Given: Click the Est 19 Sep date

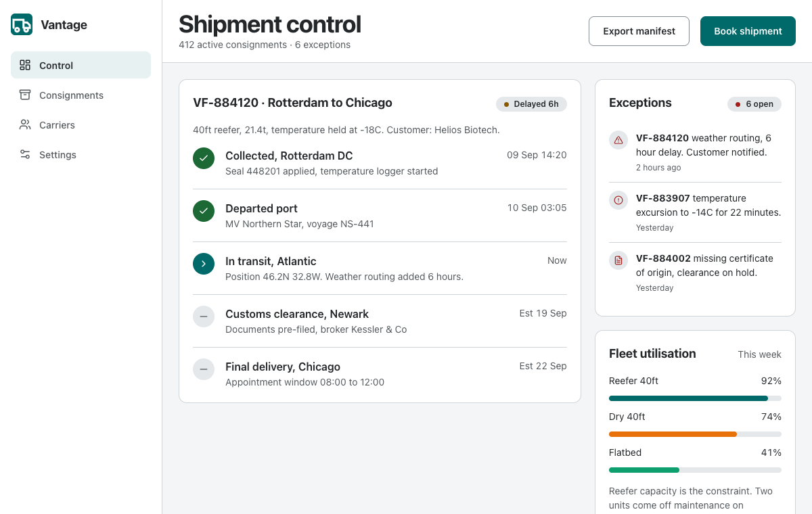Looking at the screenshot, I should 543,313.
